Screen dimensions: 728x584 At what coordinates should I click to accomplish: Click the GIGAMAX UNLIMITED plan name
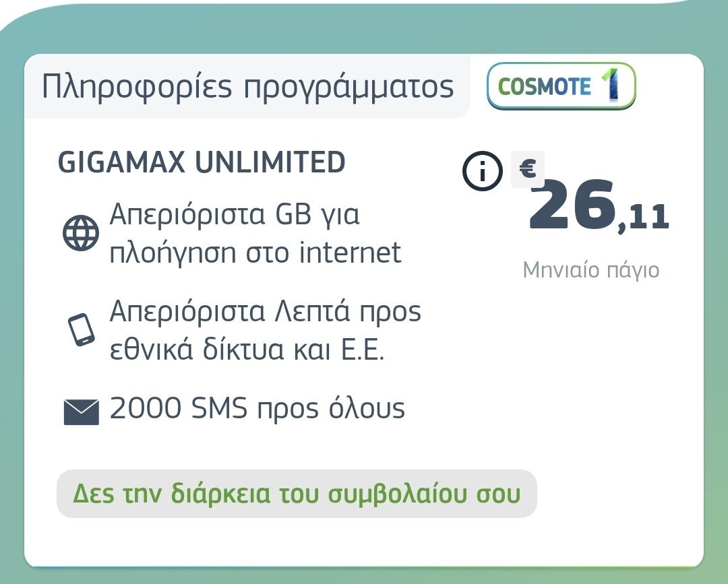tap(202, 162)
